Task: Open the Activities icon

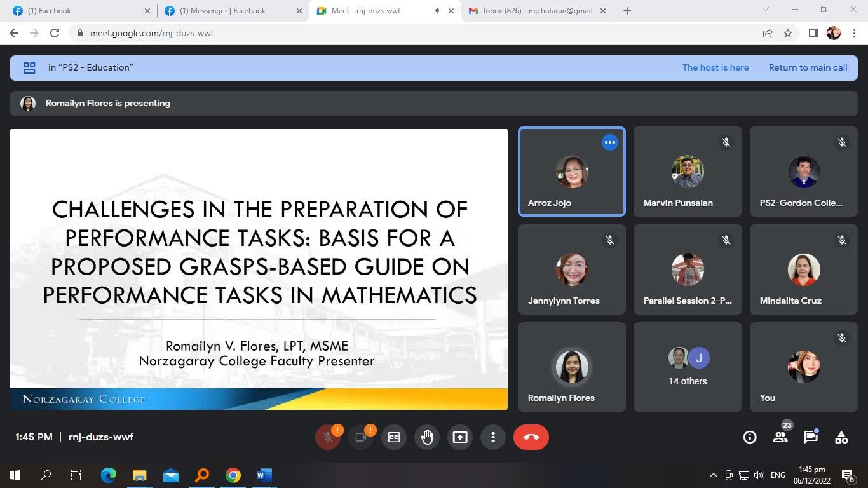Action: [x=841, y=437]
